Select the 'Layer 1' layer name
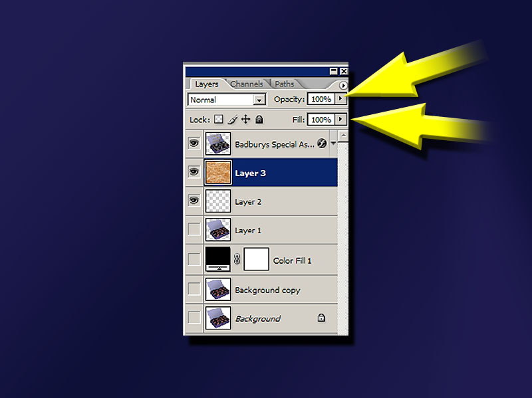 click(248, 231)
